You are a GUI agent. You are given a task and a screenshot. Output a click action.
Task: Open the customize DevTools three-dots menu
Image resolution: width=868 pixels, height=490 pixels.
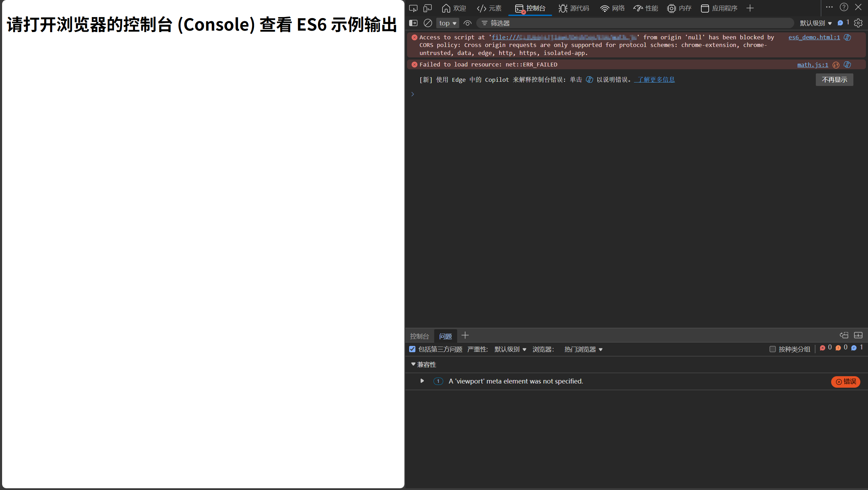[x=829, y=7]
